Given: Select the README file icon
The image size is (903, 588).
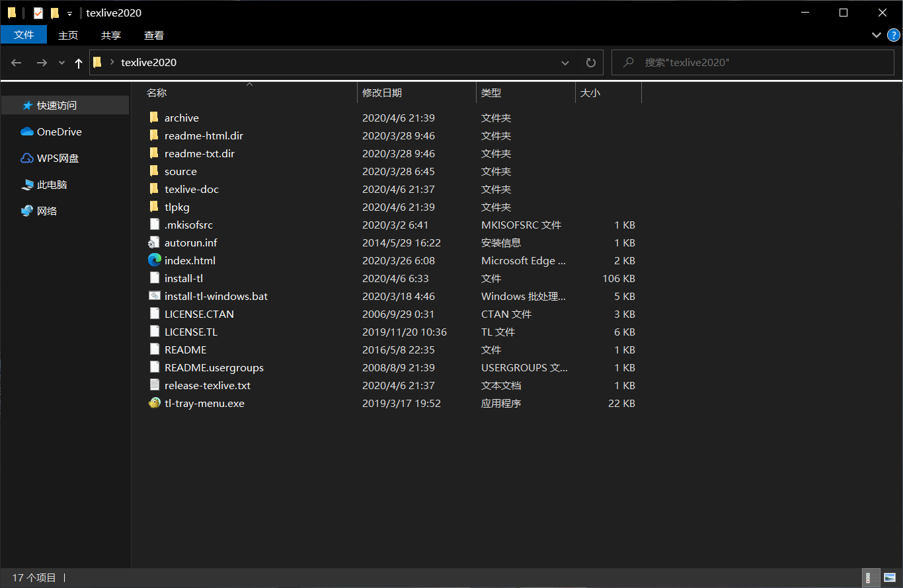Looking at the screenshot, I should [x=154, y=349].
